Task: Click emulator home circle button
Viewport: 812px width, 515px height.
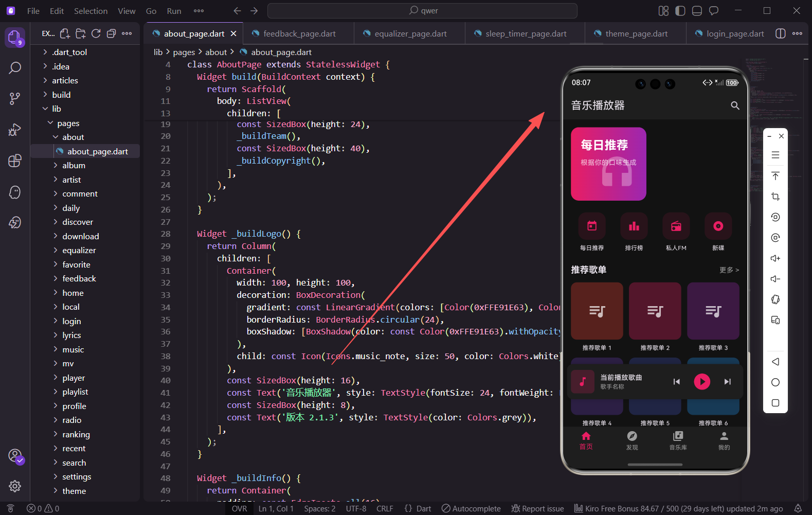Action: pyautogui.click(x=775, y=382)
